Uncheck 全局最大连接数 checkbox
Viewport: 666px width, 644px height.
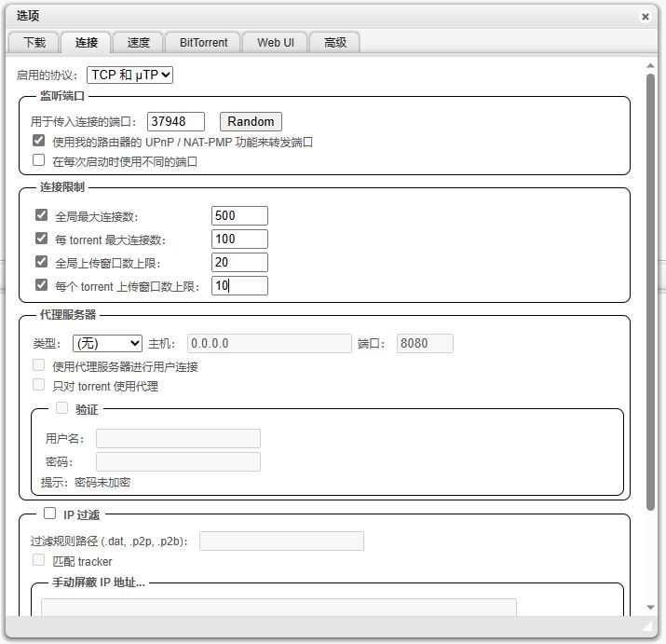(x=41, y=215)
